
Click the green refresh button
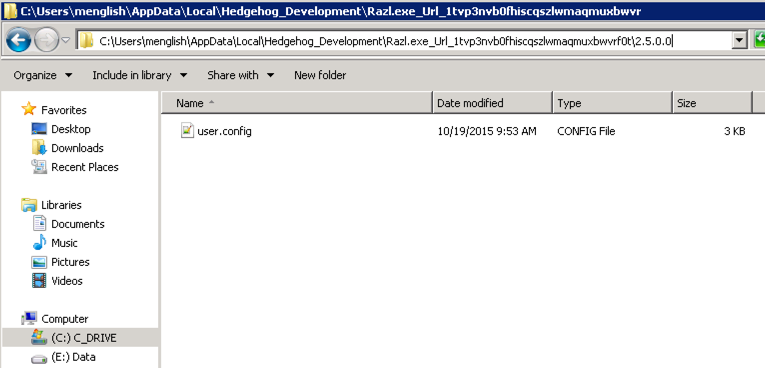point(759,41)
